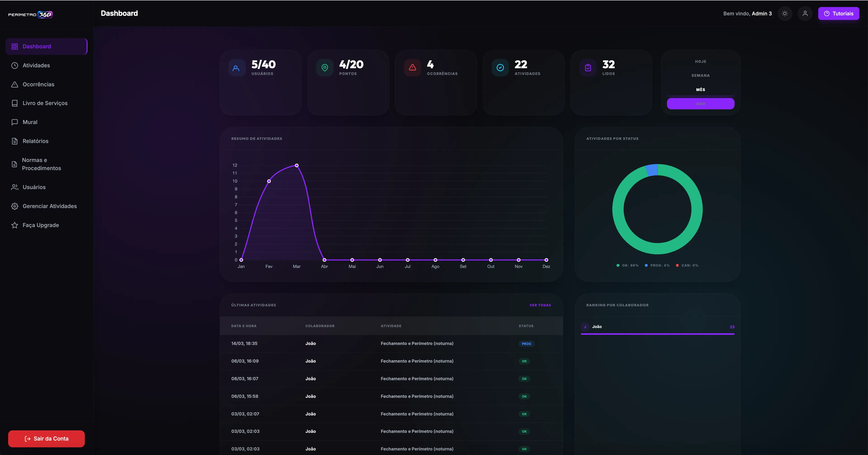Click the location pin icon on Pontos card
The height and width of the screenshot is (455, 868).
(x=325, y=68)
